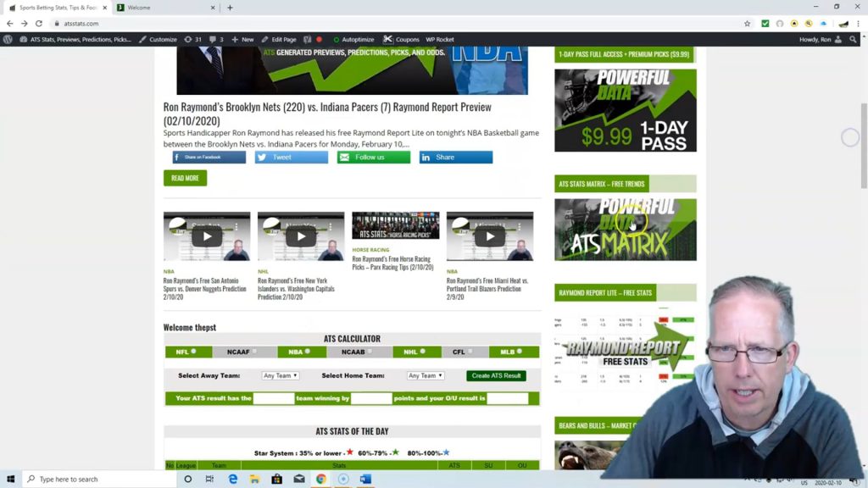Select the NHL league radio button
Viewport: 868px width, 488px height.
click(422, 352)
